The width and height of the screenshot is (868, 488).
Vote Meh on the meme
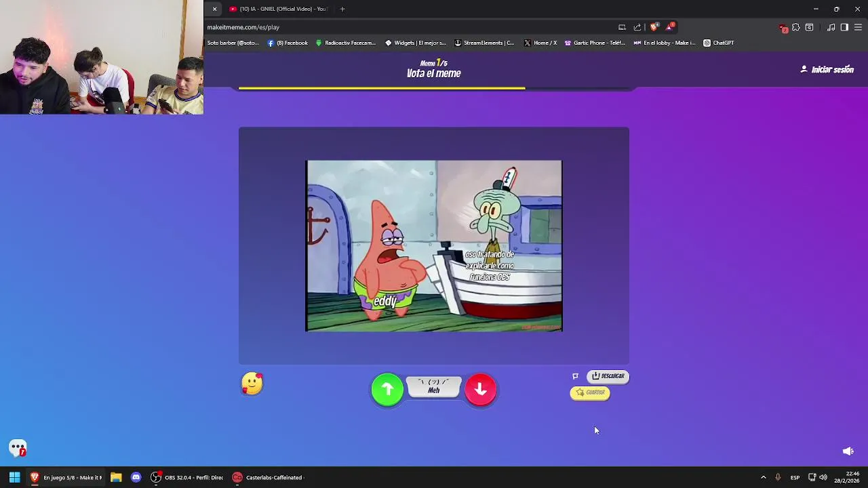click(434, 386)
